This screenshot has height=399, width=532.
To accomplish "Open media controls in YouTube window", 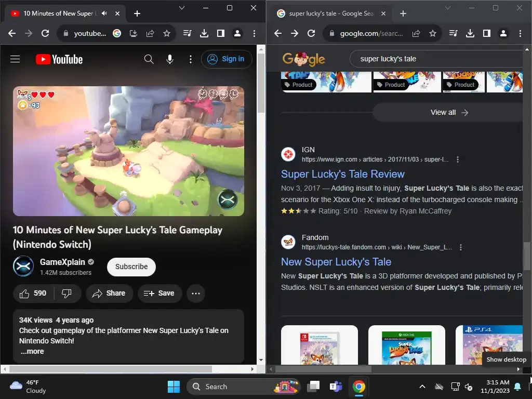I will (187, 33).
